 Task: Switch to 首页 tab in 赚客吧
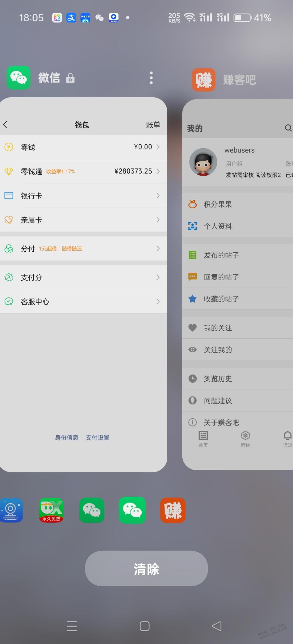click(203, 439)
